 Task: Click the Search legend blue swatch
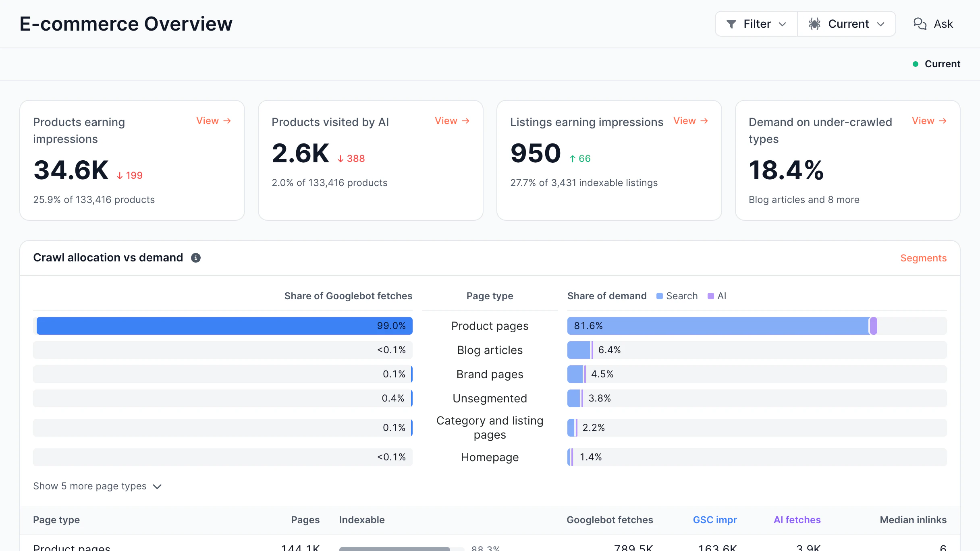click(x=659, y=296)
